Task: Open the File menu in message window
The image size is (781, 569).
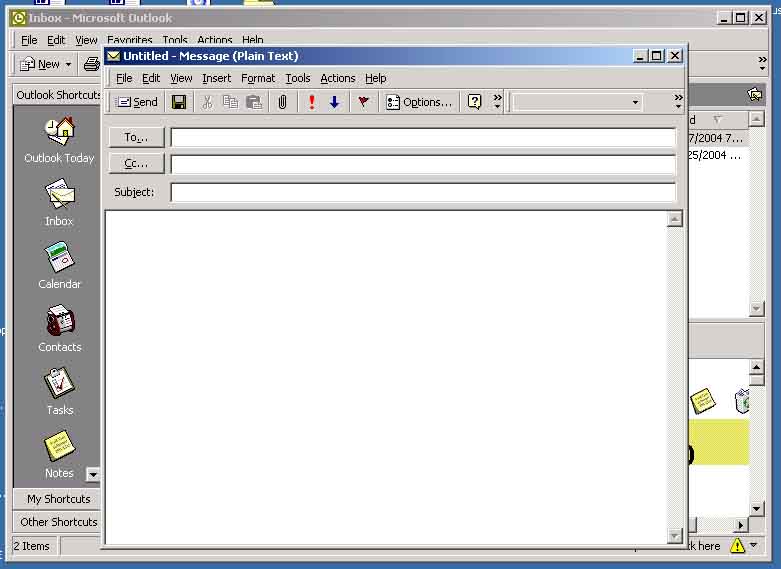Action: click(x=124, y=78)
